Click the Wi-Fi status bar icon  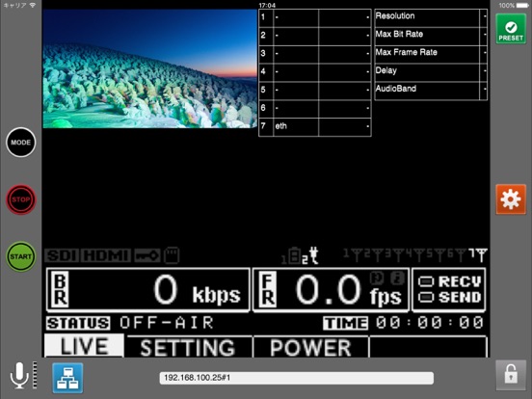click(x=33, y=5)
